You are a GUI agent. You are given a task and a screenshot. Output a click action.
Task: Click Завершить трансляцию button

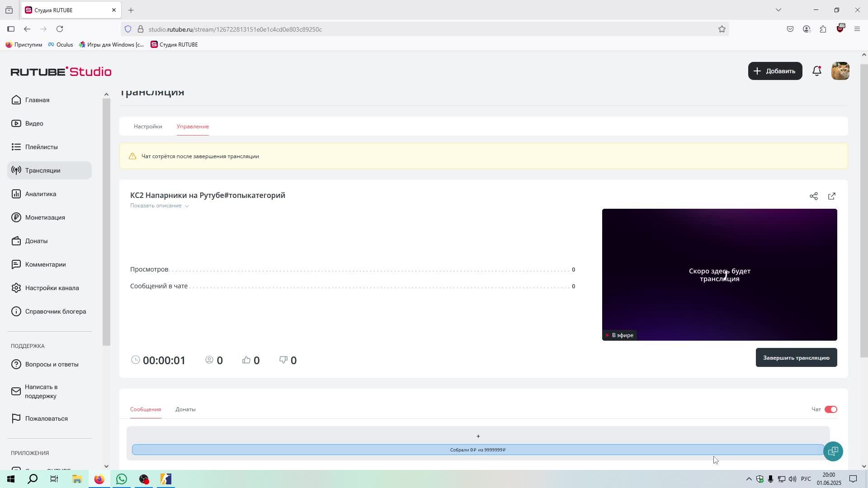[x=796, y=357]
